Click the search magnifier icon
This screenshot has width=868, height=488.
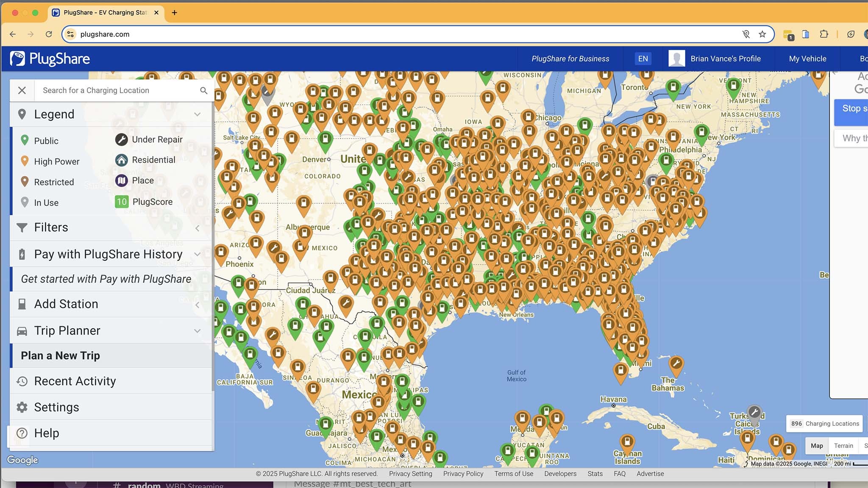[203, 90]
